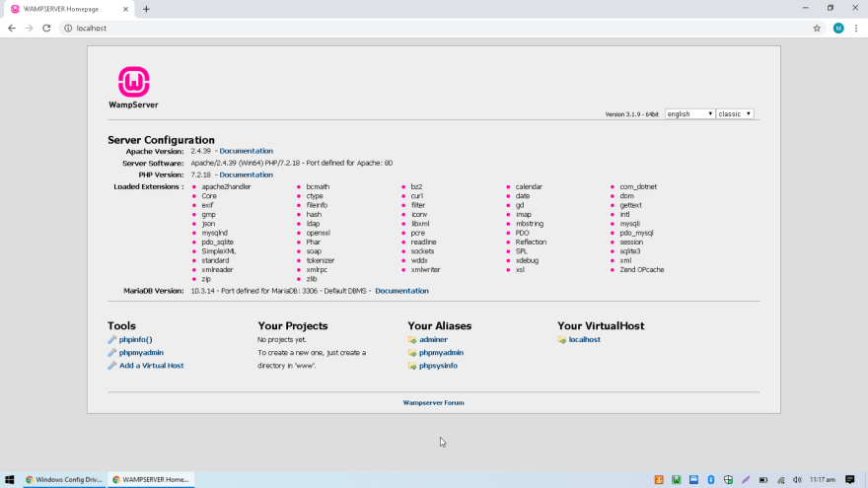This screenshot has width=868, height=488.
Task: Click the 'Version 3.1.9 - 64bit' text
Action: point(631,114)
